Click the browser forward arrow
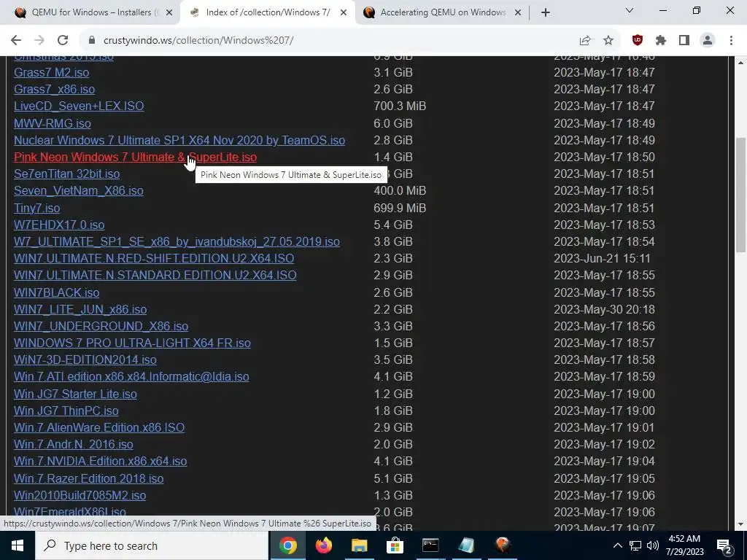The image size is (747, 560). coord(39,41)
